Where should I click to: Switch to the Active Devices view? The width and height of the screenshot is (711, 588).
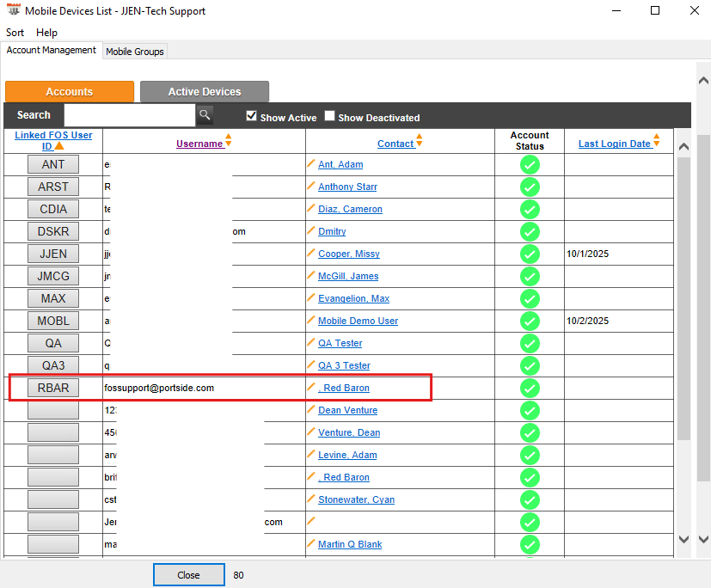(205, 92)
